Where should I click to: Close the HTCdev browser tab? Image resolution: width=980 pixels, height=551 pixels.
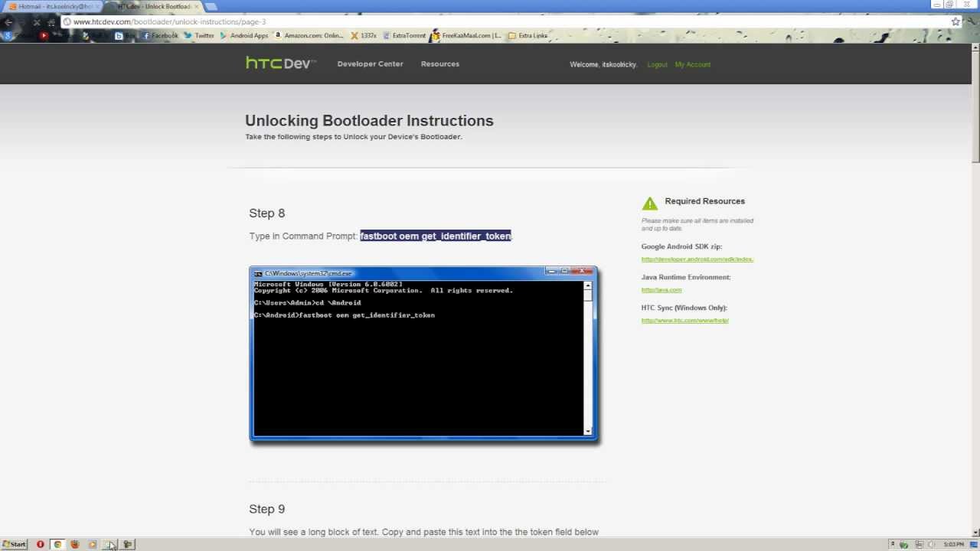(197, 6)
